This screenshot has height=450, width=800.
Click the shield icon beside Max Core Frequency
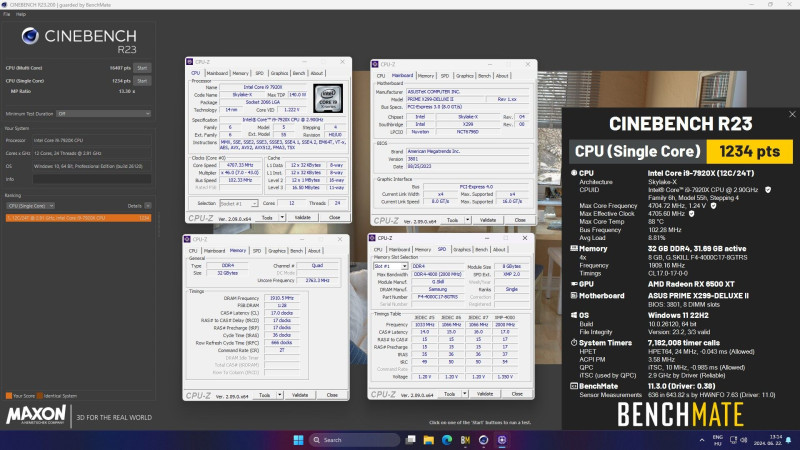coord(713,206)
